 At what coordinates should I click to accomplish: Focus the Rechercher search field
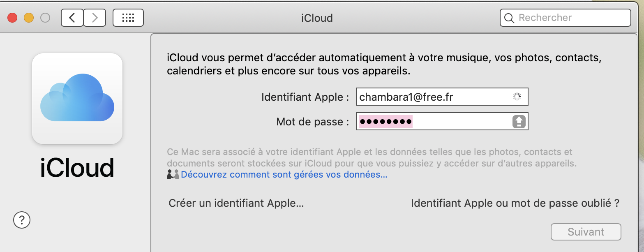click(566, 18)
